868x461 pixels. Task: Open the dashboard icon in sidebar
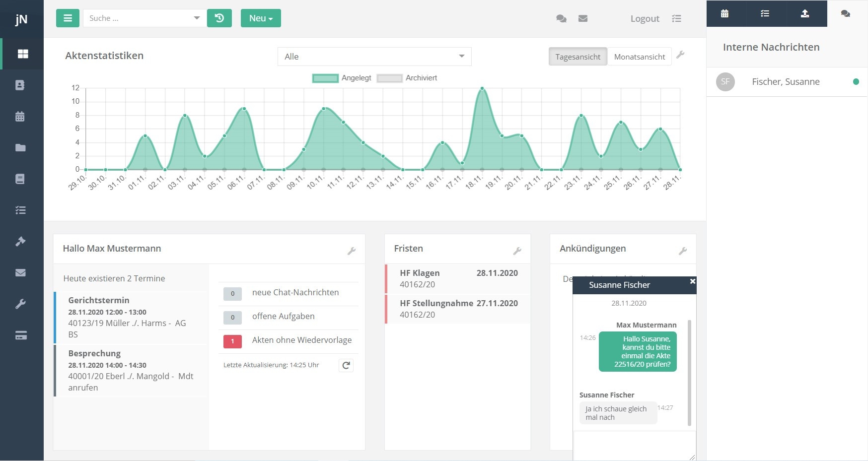[x=23, y=54]
